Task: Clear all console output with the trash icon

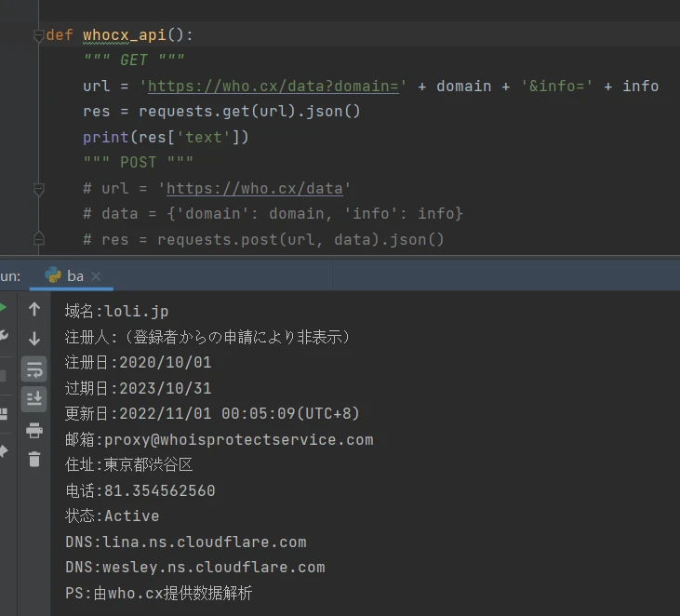Action: coord(34,459)
